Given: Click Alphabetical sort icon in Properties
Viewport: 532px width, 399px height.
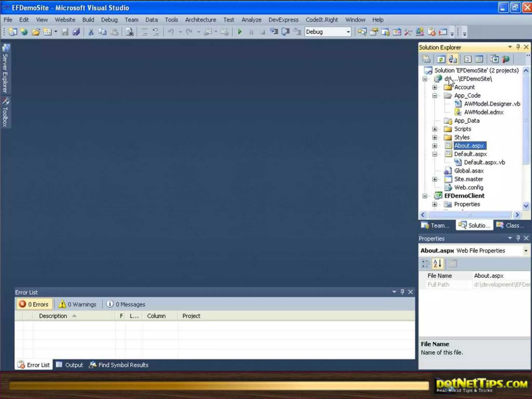Looking at the screenshot, I should 437,263.
